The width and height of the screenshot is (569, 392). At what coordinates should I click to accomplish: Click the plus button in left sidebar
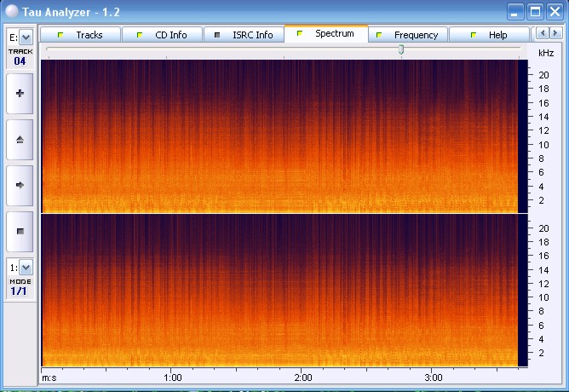tap(20, 93)
